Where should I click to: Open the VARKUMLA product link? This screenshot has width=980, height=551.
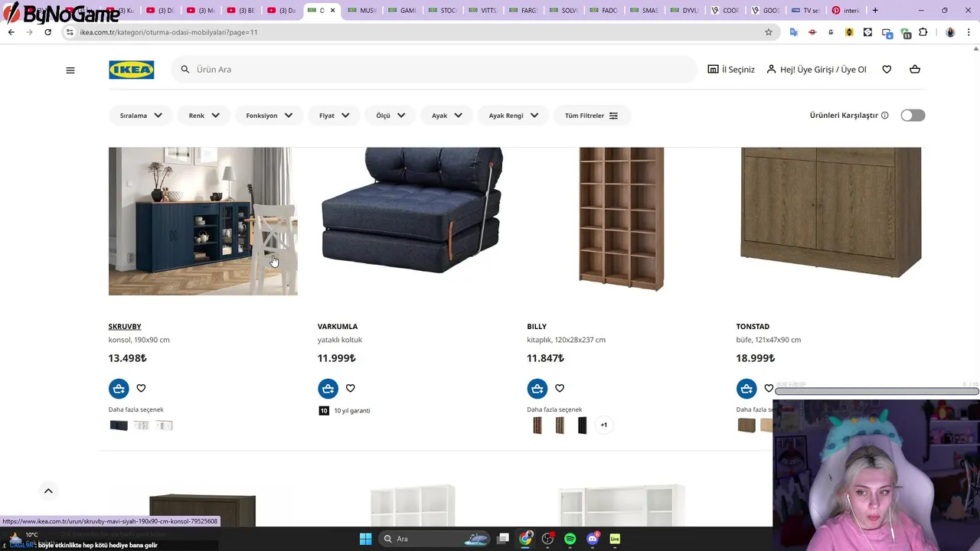click(338, 327)
